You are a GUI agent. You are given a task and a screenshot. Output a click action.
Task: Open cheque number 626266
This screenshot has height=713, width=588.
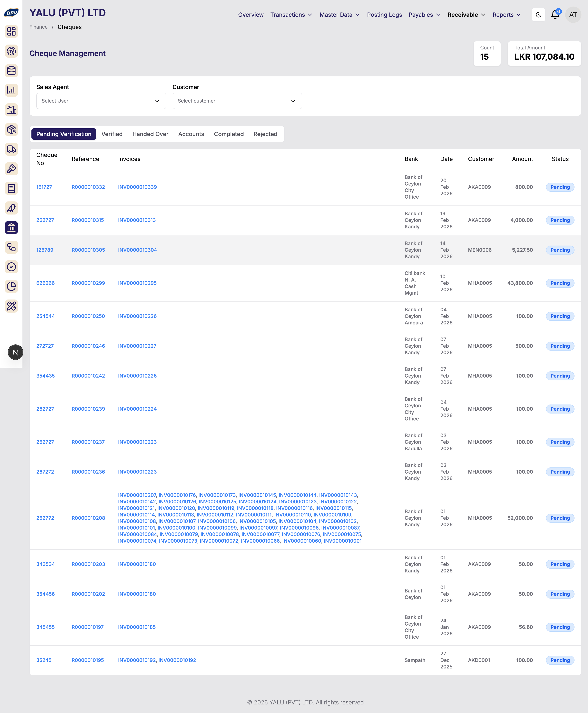45,283
